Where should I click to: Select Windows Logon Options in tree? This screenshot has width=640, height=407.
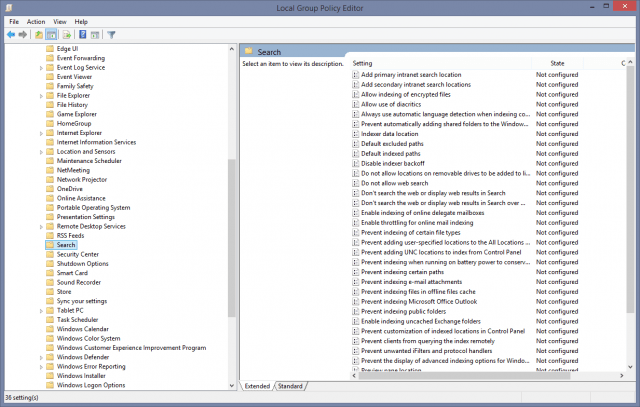91,385
